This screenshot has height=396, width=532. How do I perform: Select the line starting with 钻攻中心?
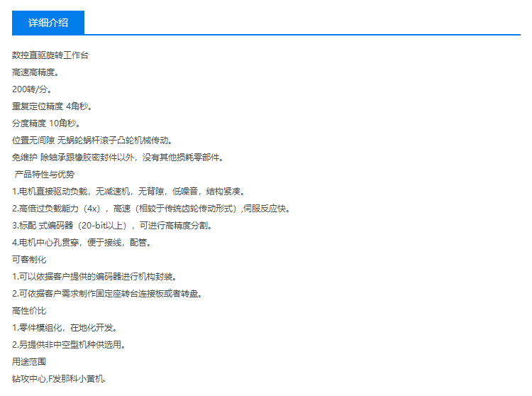[59, 379]
